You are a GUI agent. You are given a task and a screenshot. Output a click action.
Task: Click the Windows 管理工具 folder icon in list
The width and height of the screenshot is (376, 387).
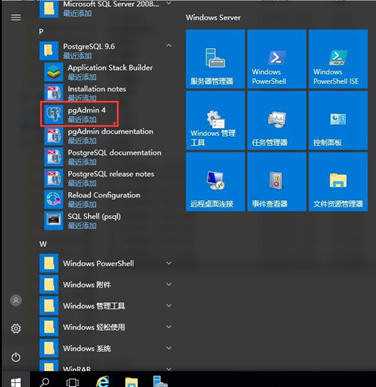click(49, 306)
